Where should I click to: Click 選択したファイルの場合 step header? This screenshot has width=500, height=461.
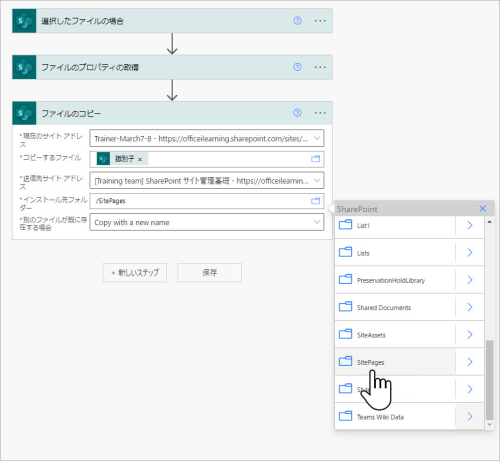[x=172, y=21]
